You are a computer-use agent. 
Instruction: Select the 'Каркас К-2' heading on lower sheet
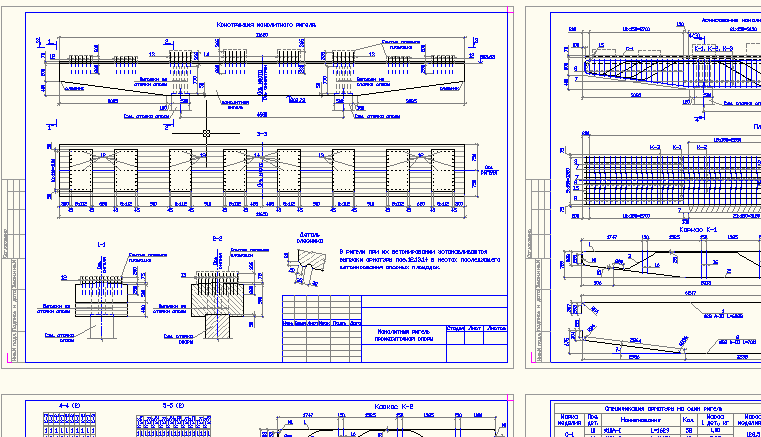[x=394, y=406]
